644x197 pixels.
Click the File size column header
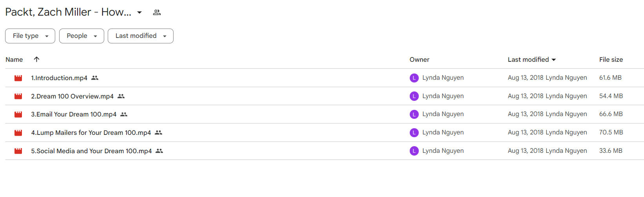click(611, 59)
